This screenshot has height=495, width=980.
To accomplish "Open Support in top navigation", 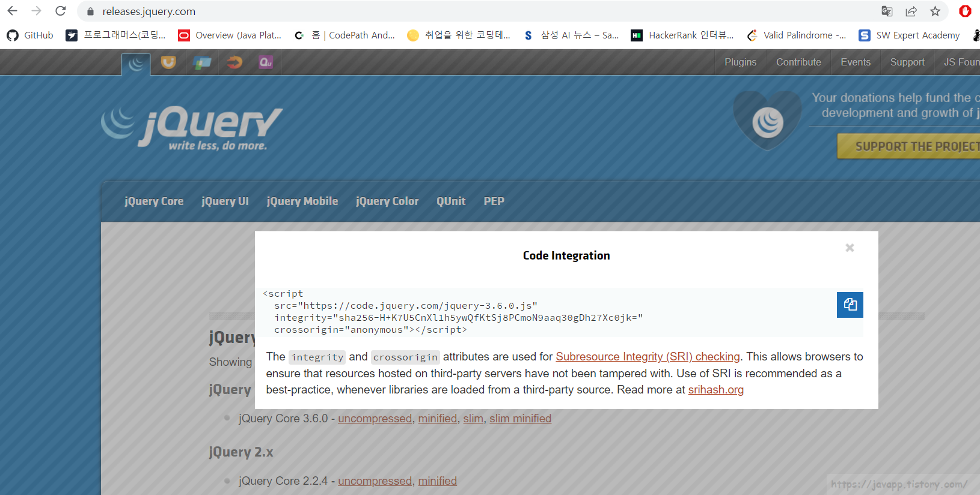I will 907,62.
